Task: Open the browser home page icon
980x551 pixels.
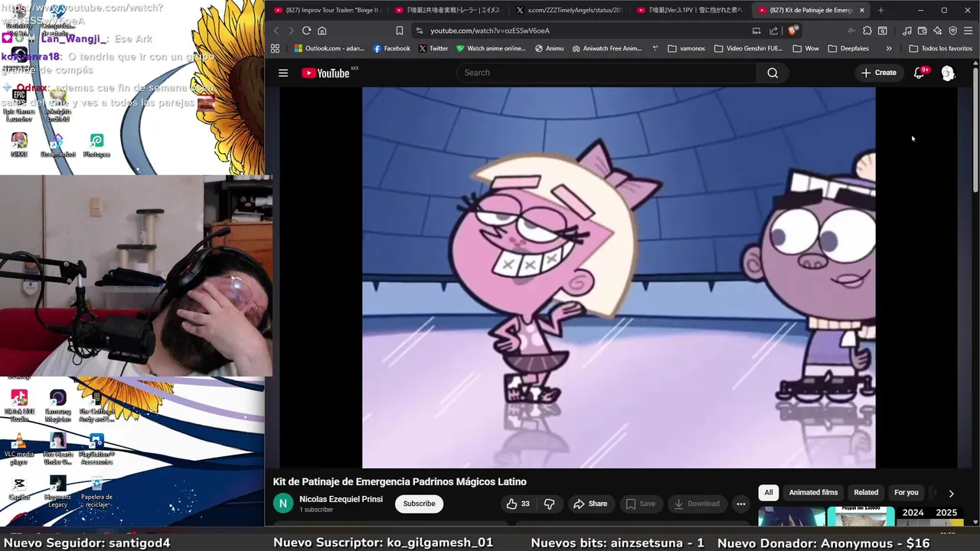Action: coord(322,31)
